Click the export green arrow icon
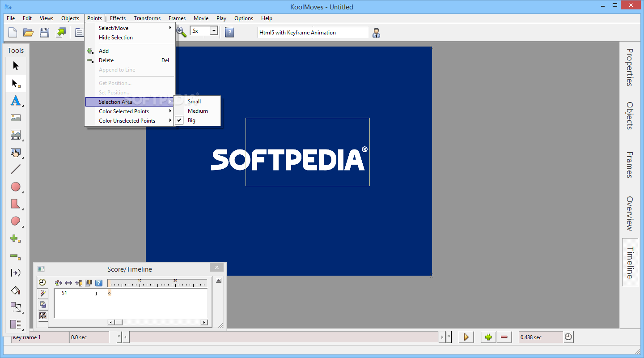The image size is (644, 358). pyautogui.click(x=60, y=32)
